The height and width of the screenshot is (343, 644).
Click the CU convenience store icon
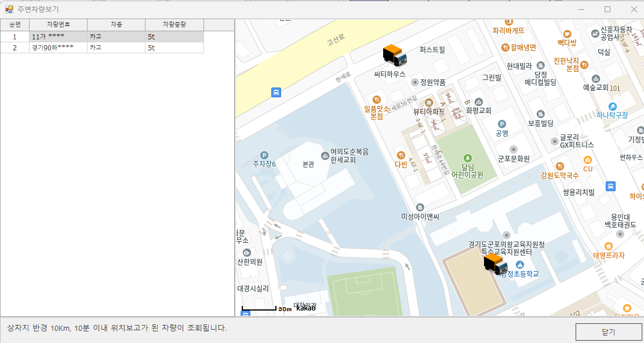pyautogui.click(x=588, y=160)
